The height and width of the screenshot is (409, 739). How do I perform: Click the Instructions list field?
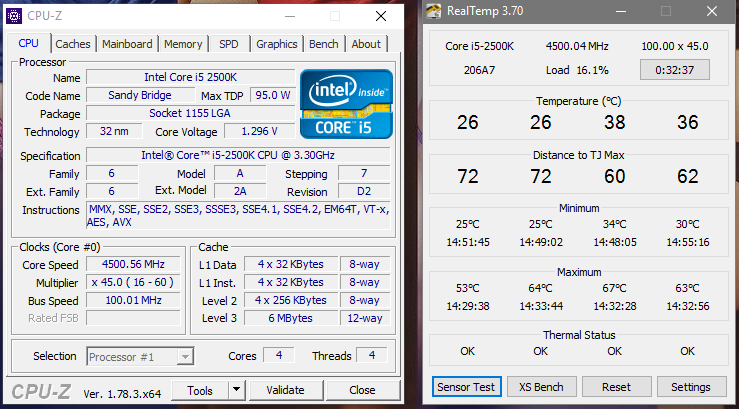tap(238, 215)
